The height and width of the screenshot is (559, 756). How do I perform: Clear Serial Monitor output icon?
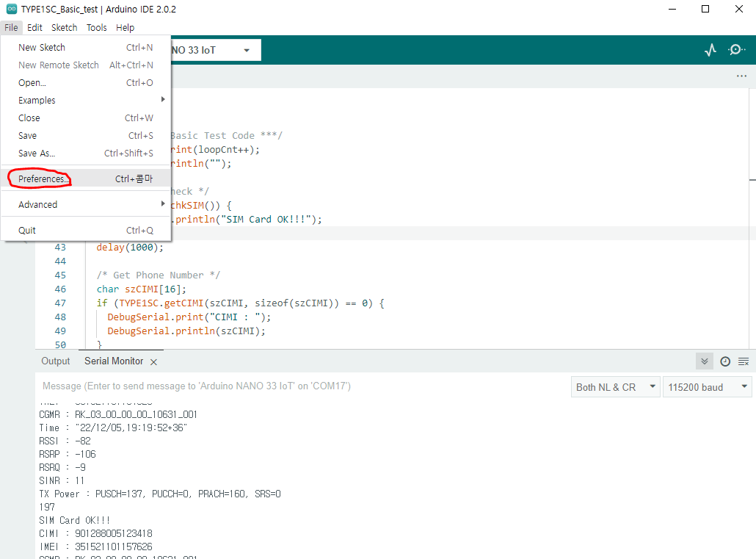point(744,361)
